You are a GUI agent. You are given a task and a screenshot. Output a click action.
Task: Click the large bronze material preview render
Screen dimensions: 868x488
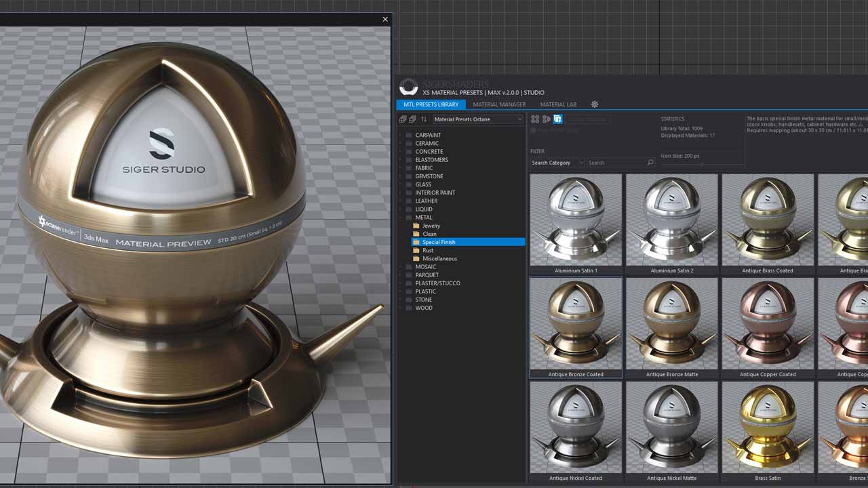(195, 254)
